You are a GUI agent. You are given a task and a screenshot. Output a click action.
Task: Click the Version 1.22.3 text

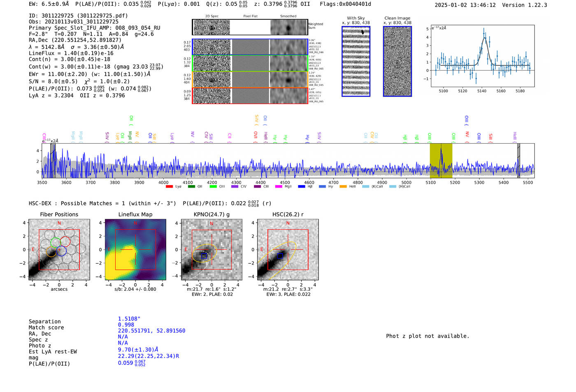pos(525,5)
